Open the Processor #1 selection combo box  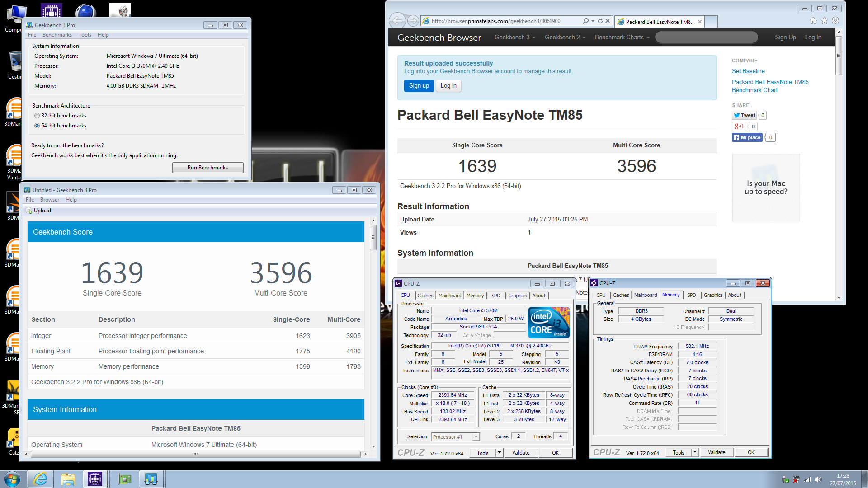[x=456, y=437]
